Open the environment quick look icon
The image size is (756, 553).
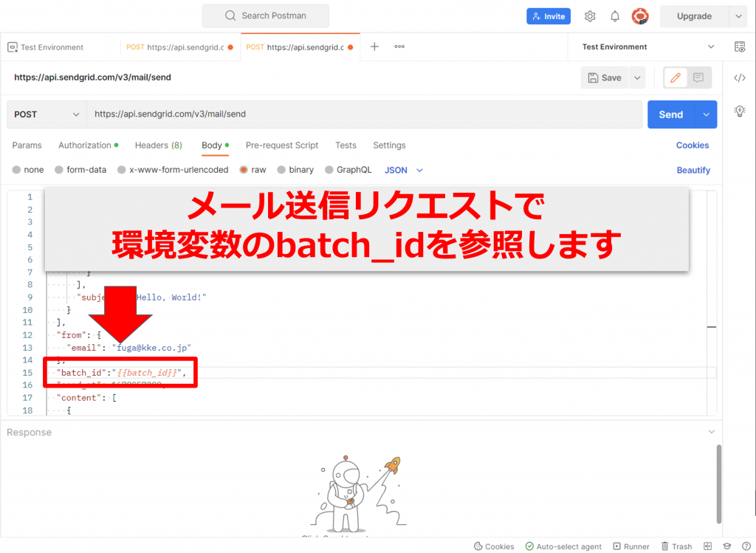[x=740, y=46]
